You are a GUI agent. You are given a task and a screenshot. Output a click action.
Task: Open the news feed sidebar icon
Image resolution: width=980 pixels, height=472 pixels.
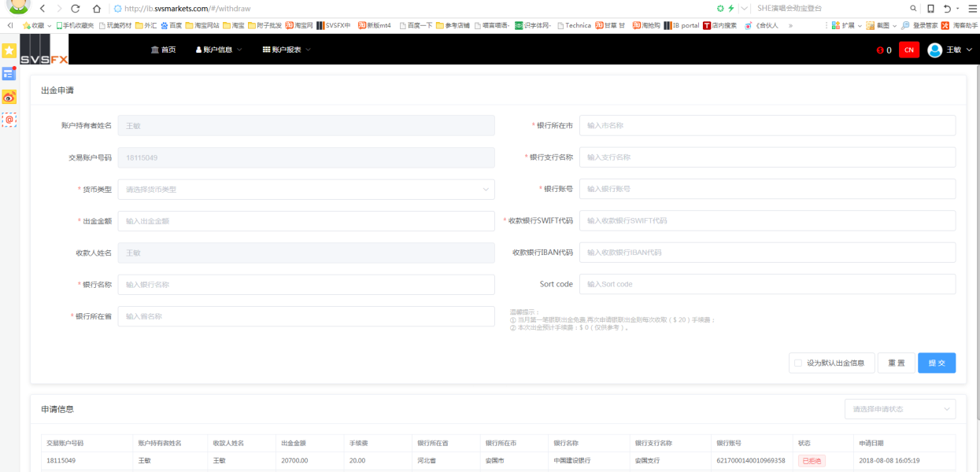[9, 74]
